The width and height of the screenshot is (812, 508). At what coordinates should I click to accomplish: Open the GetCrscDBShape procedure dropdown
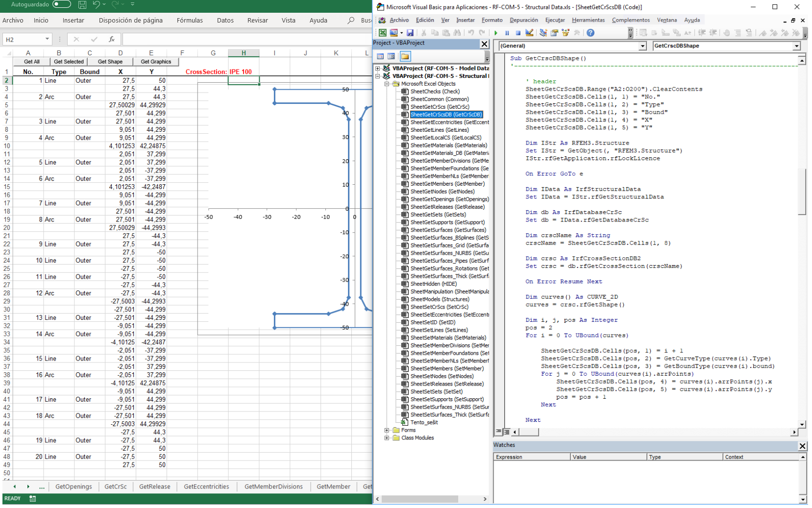(796, 46)
